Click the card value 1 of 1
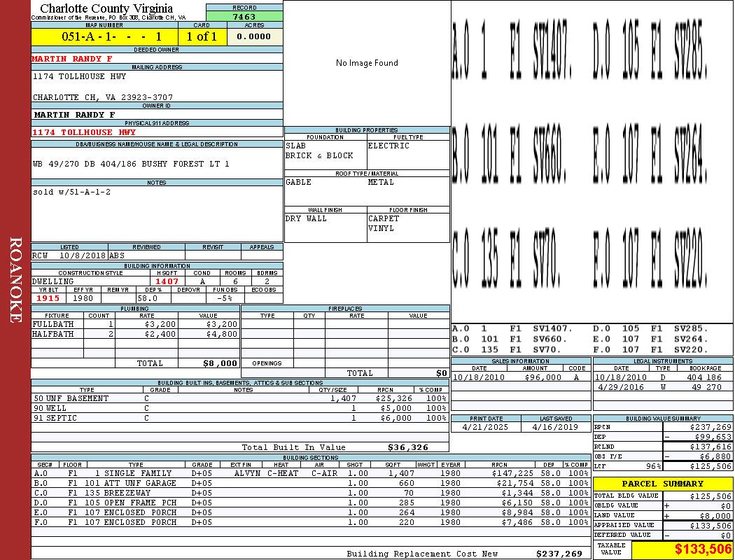The image size is (735, 560). pyautogui.click(x=202, y=36)
